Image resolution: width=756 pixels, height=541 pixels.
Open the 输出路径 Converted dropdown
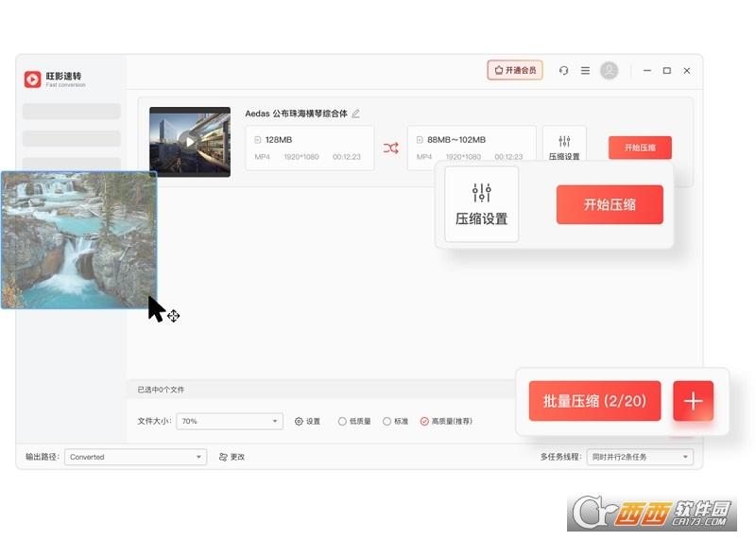[135, 457]
